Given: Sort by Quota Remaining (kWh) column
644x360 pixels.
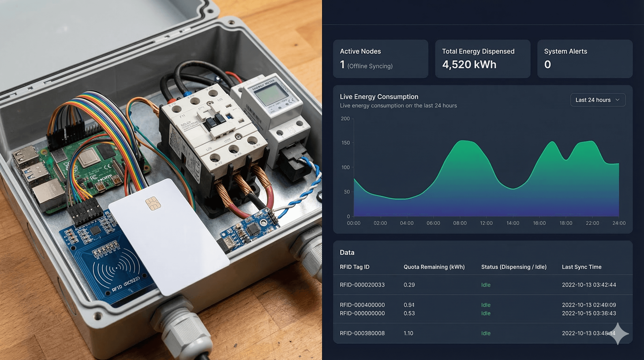Looking at the screenshot, I should [x=435, y=267].
